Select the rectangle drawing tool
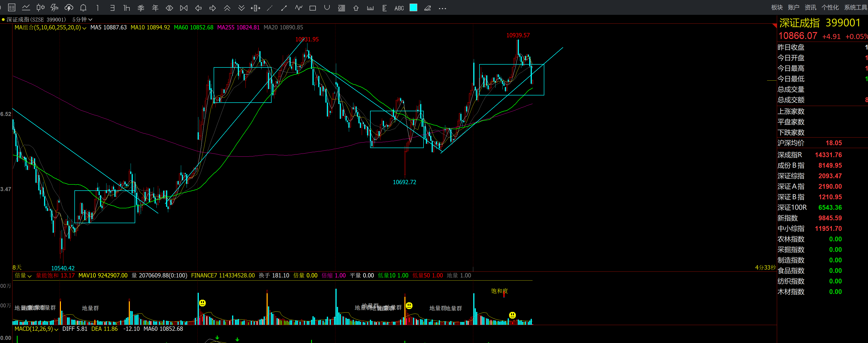Screen dimensions: 868x343 tap(312, 8)
